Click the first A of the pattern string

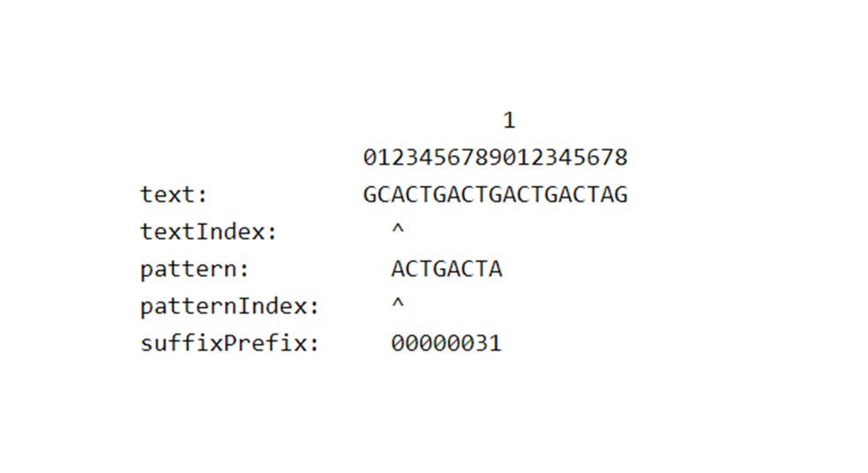point(398,269)
